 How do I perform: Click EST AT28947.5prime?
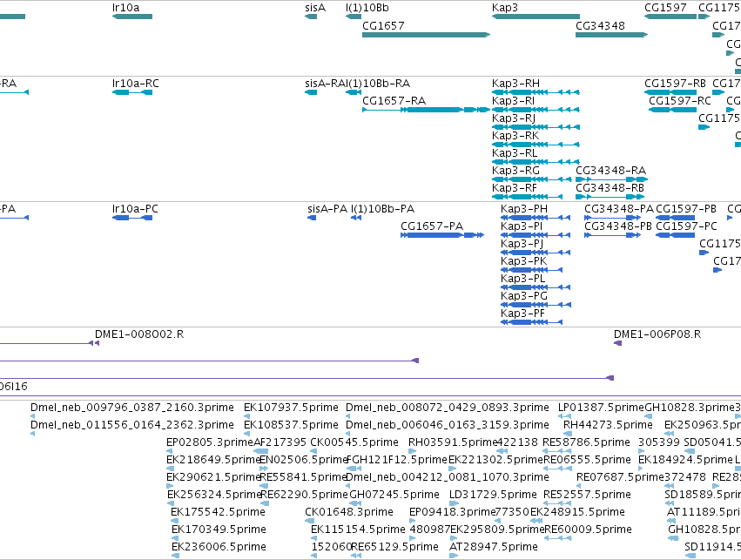454,557
